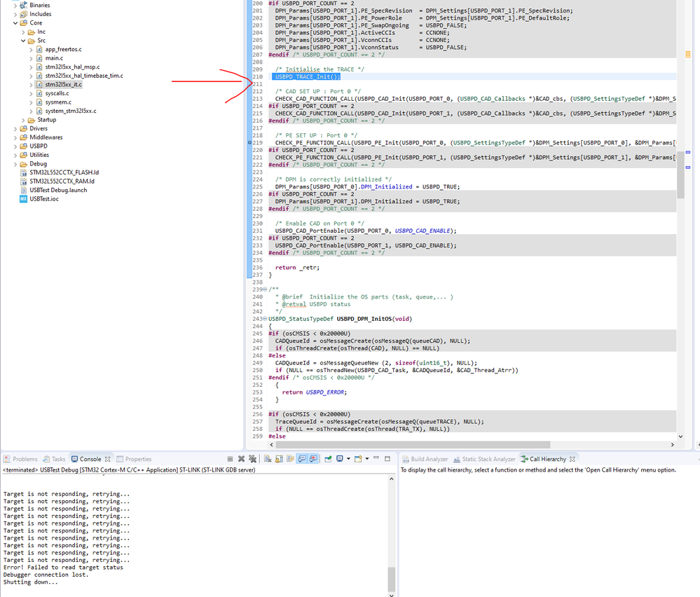Screen dimensions: 700x597
Task: Expand the Drivers folder
Action: (15, 129)
